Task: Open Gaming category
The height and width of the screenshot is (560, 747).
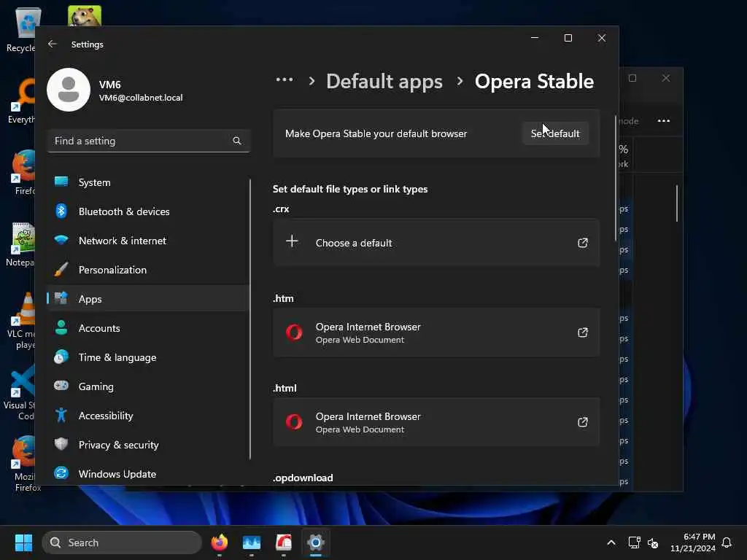Action: 147,386
